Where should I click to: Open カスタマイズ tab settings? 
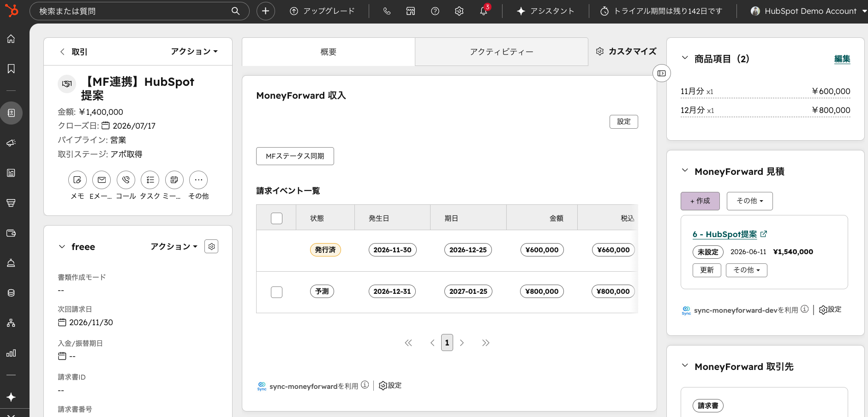click(626, 51)
